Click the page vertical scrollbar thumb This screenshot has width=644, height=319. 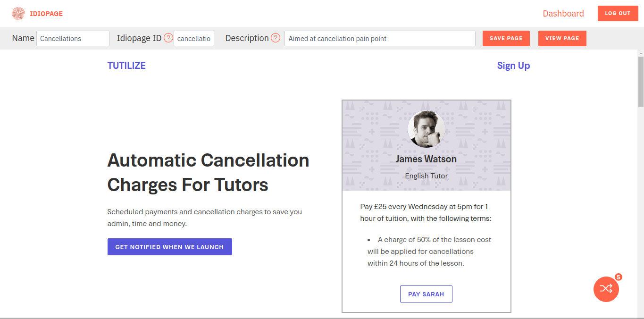[x=641, y=81]
